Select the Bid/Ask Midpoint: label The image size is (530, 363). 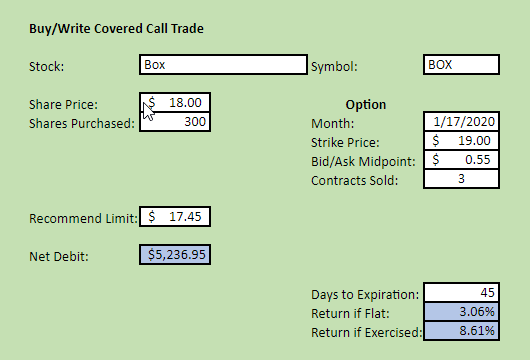coord(363,162)
